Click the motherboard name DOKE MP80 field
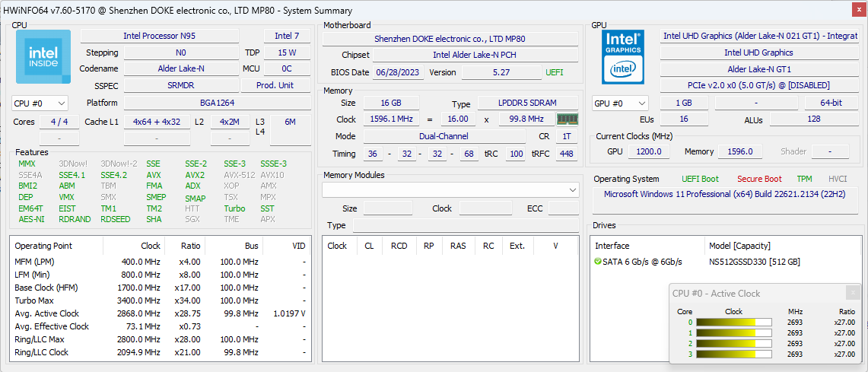The height and width of the screenshot is (372, 868). tap(450, 39)
